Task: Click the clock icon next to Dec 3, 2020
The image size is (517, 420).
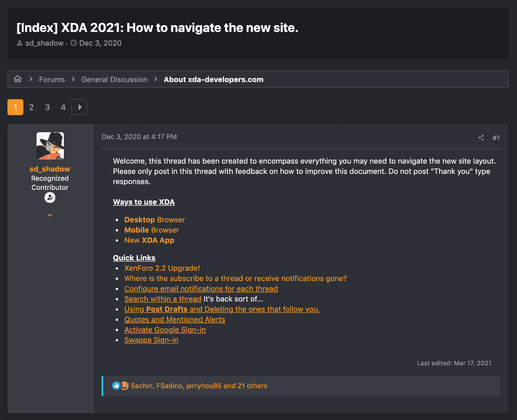Action: tap(73, 43)
